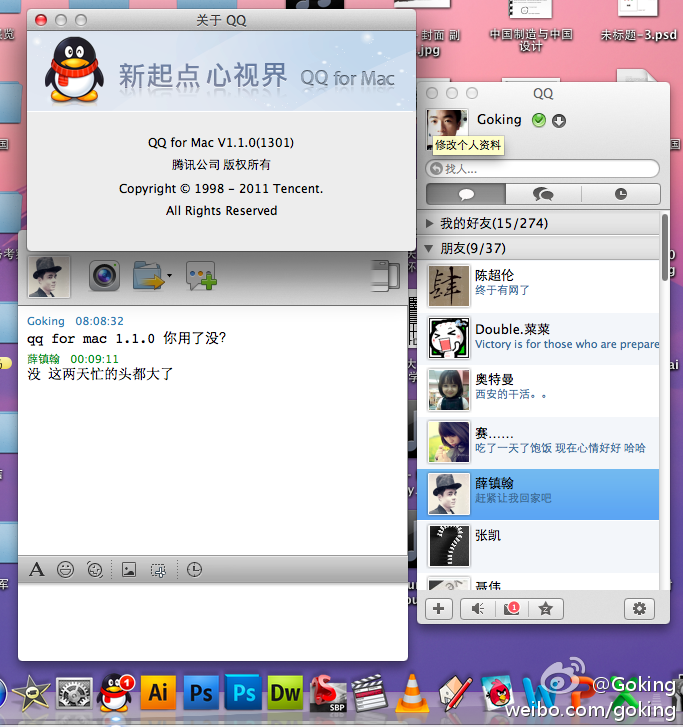
Task: Click the Goking name label in QQ window
Action: pos(499,120)
